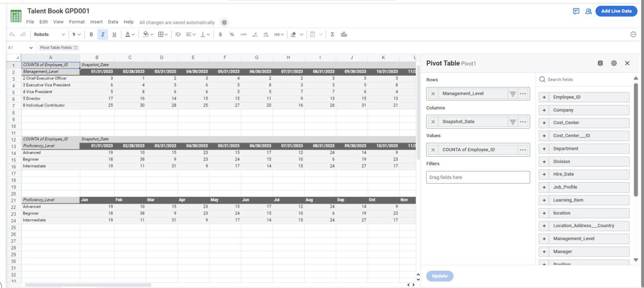Toggle underline formatting
The width and height of the screenshot is (644, 288).
pos(114,34)
